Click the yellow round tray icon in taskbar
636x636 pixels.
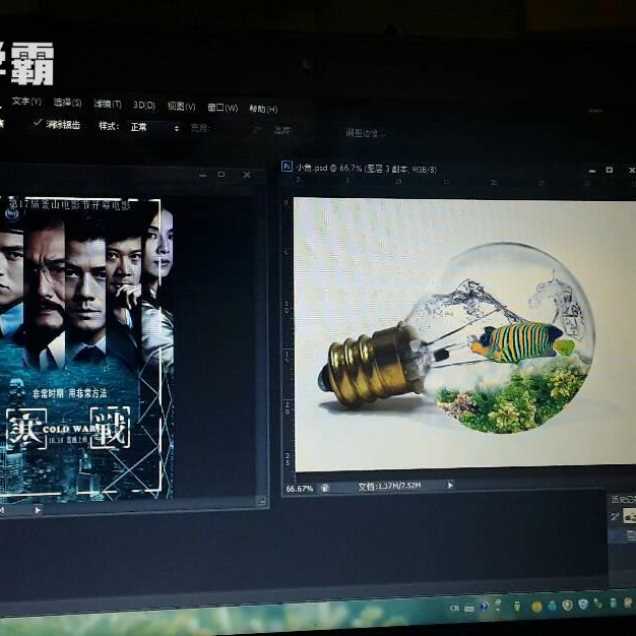coord(537,607)
